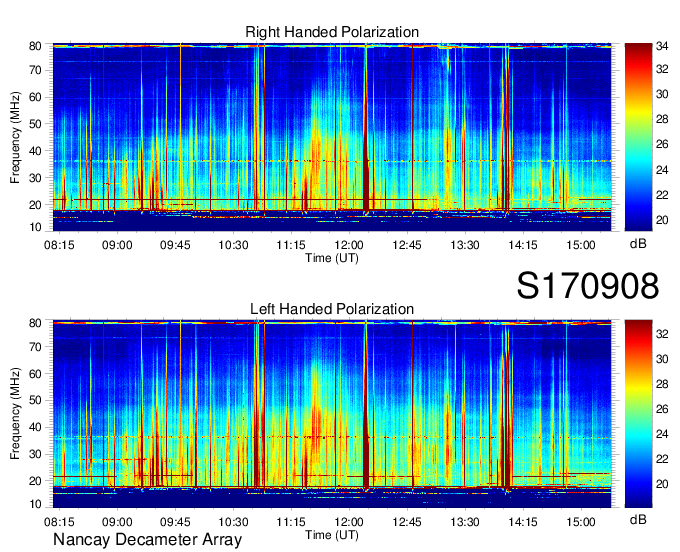680x552 pixels.
Task: Click the 09:00 tick under the Right Handed plot
Action: 117,245
